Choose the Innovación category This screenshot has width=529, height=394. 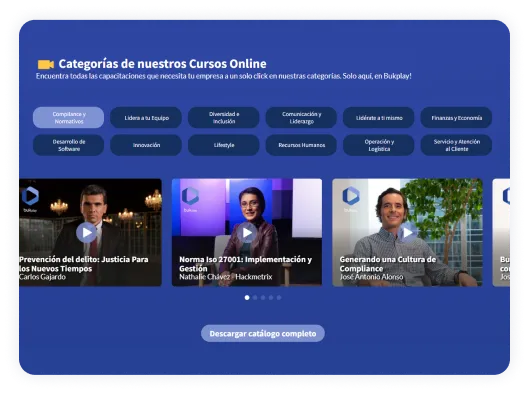pos(146,145)
